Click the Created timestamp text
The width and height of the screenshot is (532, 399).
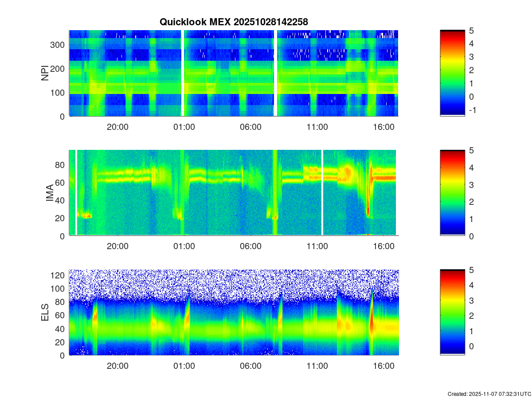489,394
